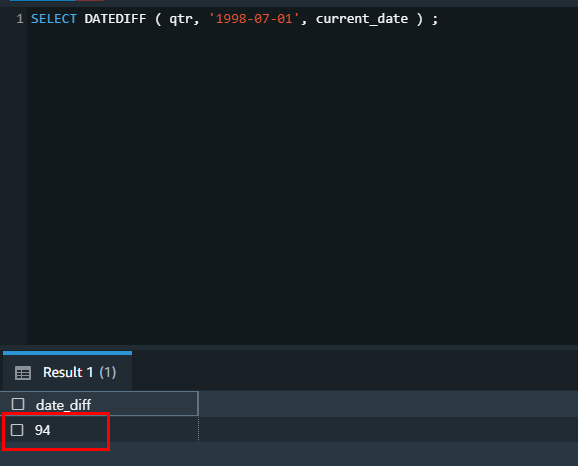The height and width of the screenshot is (466, 578).
Task: Click the SELECT keyword in the query
Action: (53, 18)
